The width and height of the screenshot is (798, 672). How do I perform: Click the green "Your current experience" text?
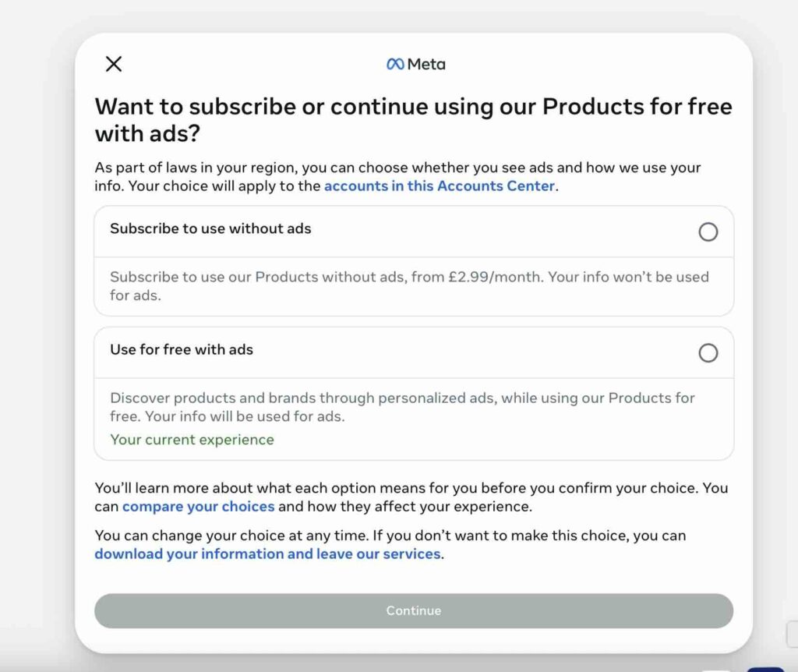coord(191,440)
